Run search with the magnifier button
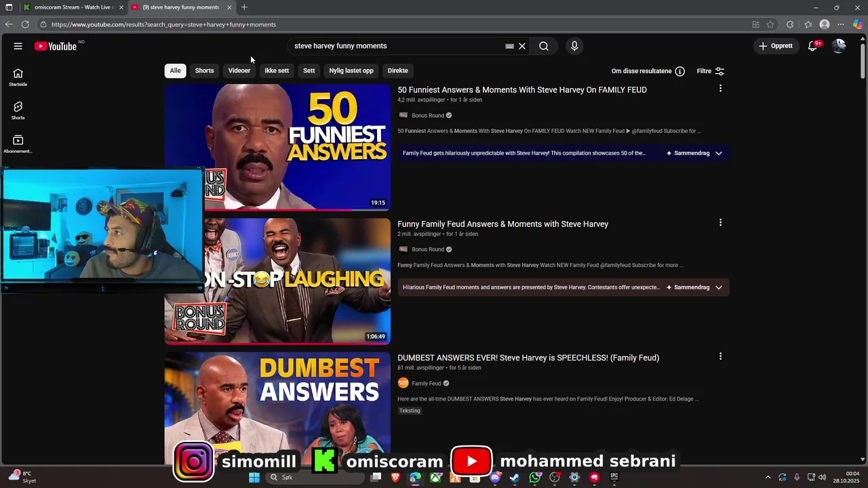The height and width of the screenshot is (488, 868). click(544, 46)
